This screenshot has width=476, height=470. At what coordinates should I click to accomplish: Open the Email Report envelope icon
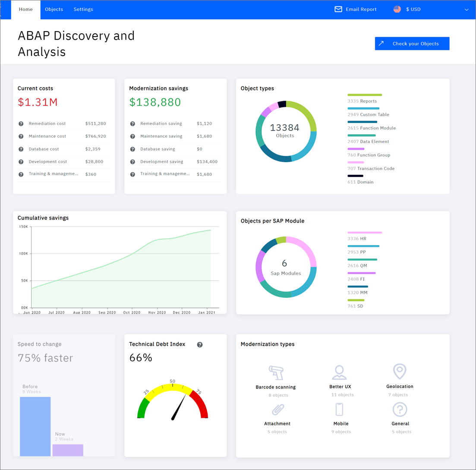point(338,9)
